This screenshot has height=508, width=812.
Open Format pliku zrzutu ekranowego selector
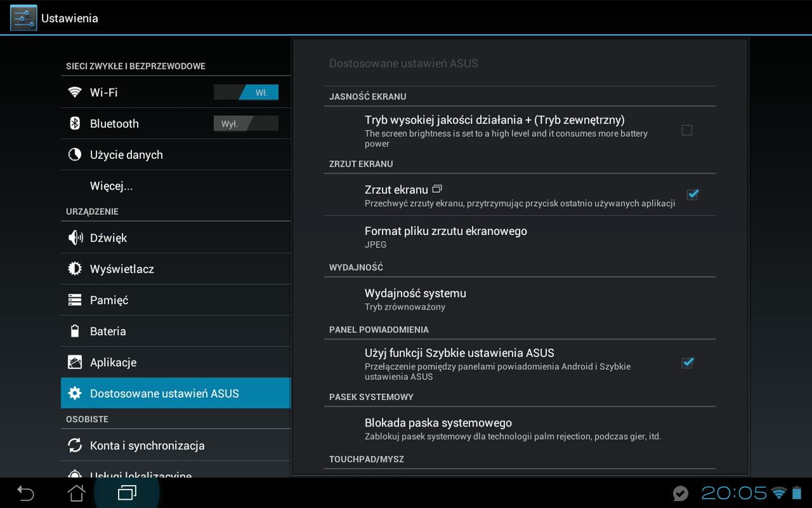point(445,236)
